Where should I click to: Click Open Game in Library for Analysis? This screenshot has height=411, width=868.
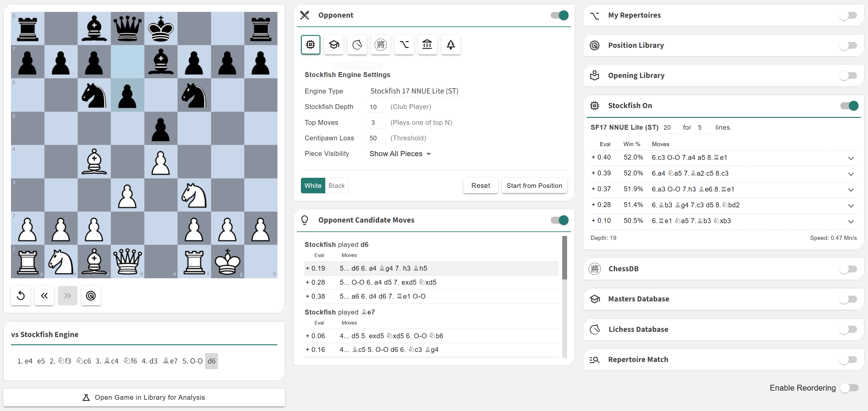(x=144, y=398)
